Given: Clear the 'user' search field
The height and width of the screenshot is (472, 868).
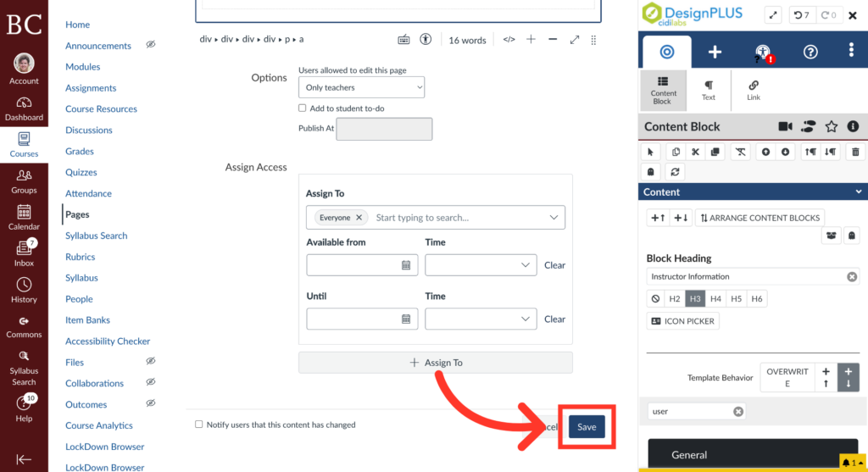Looking at the screenshot, I should (738, 411).
